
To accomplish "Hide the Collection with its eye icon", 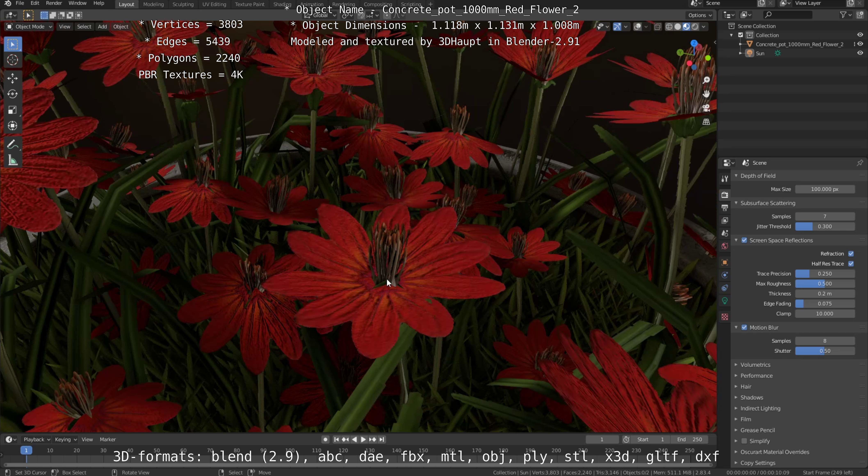I will click(860, 35).
